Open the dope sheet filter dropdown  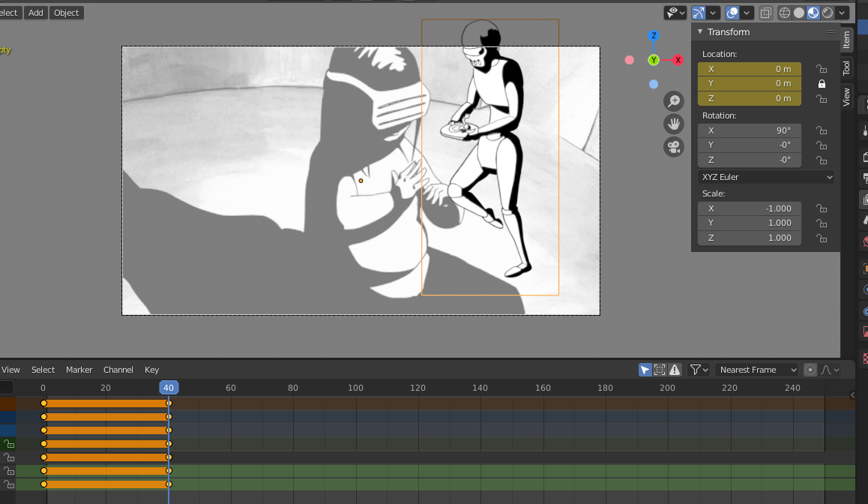pyautogui.click(x=698, y=370)
